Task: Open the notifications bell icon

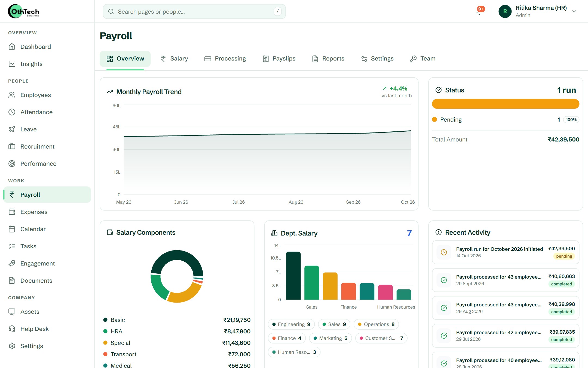Action: (x=480, y=11)
